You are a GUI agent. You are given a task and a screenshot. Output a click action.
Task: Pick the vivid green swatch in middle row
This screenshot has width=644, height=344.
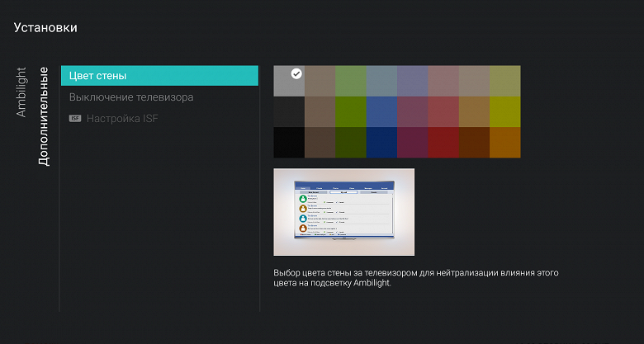tap(351, 111)
